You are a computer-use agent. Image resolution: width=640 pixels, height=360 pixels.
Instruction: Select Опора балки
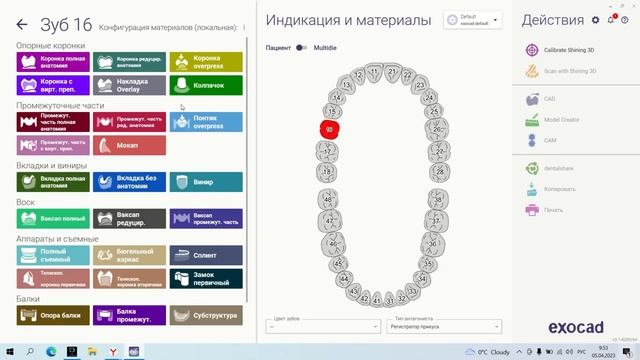(53, 316)
